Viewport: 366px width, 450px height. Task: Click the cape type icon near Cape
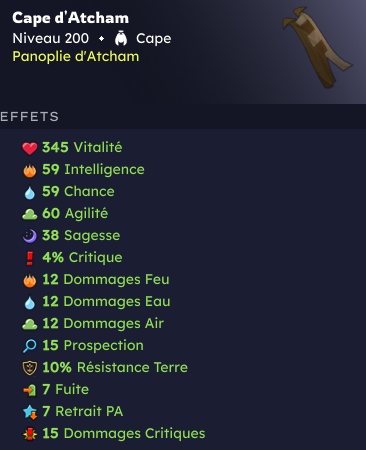(x=121, y=39)
